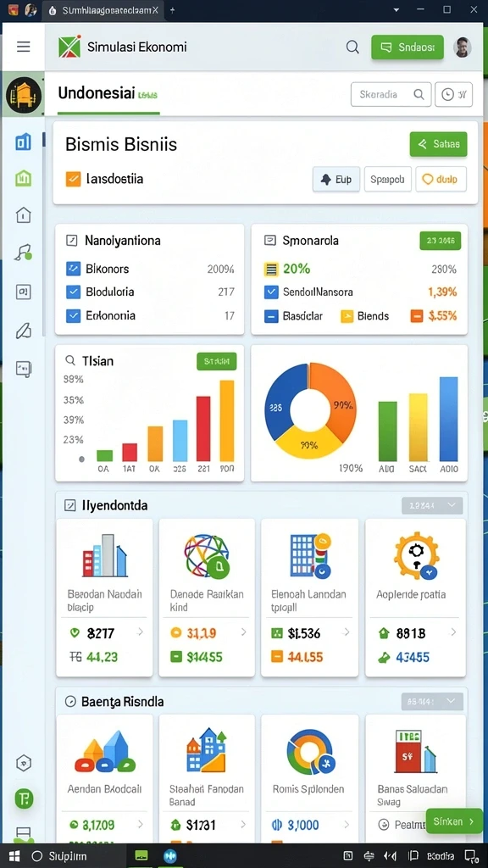Toggle the SendorlNansora checkbox
Viewport: 488px width, 868px height.
271,292
